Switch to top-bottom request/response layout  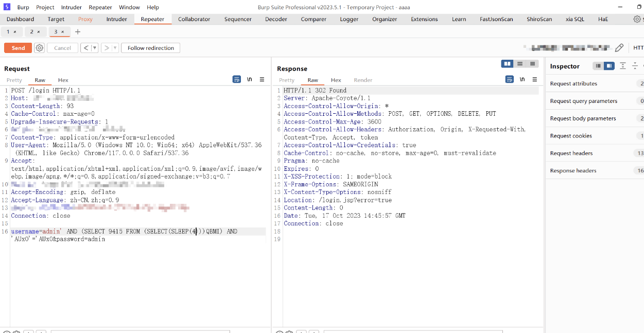pyautogui.click(x=520, y=64)
